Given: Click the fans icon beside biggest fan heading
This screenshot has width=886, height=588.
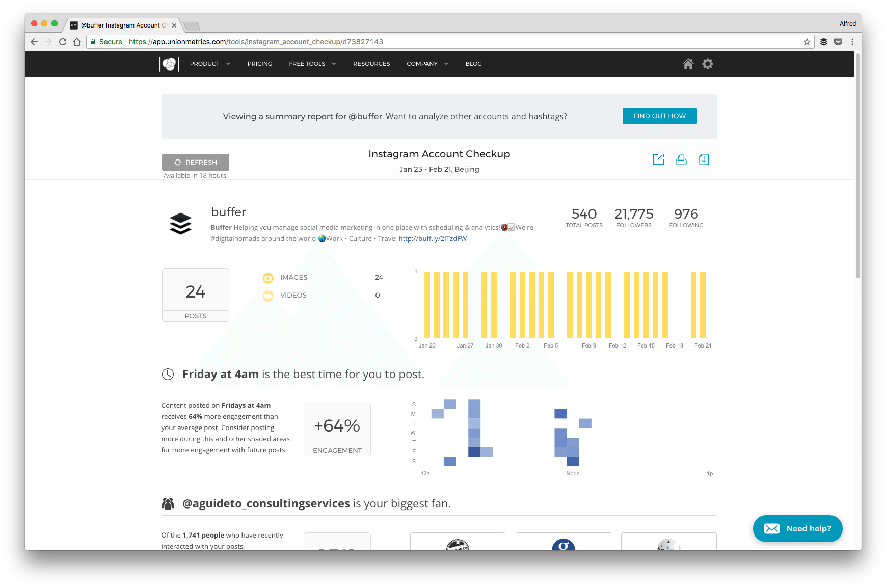Looking at the screenshot, I should (x=168, y=503).
